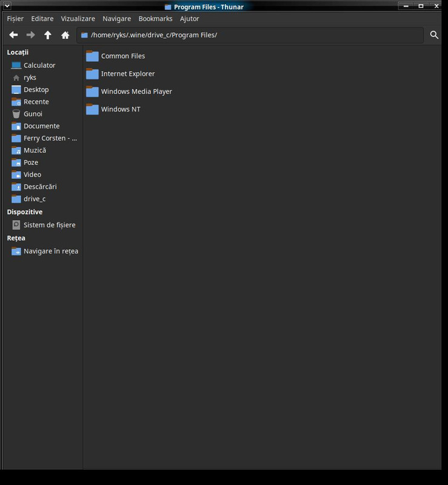Open search with the magnifier icon
Viewport: 448px width, 485px height.
click(x=434, y=35)
